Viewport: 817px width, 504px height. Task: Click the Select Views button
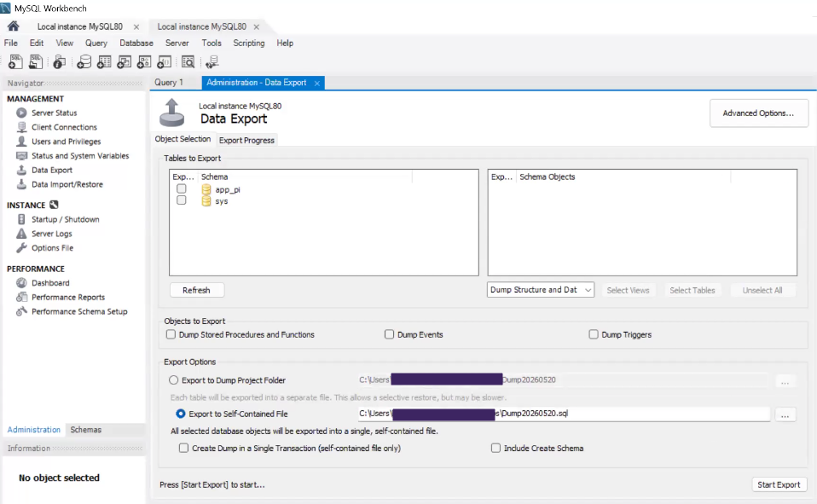628,290
